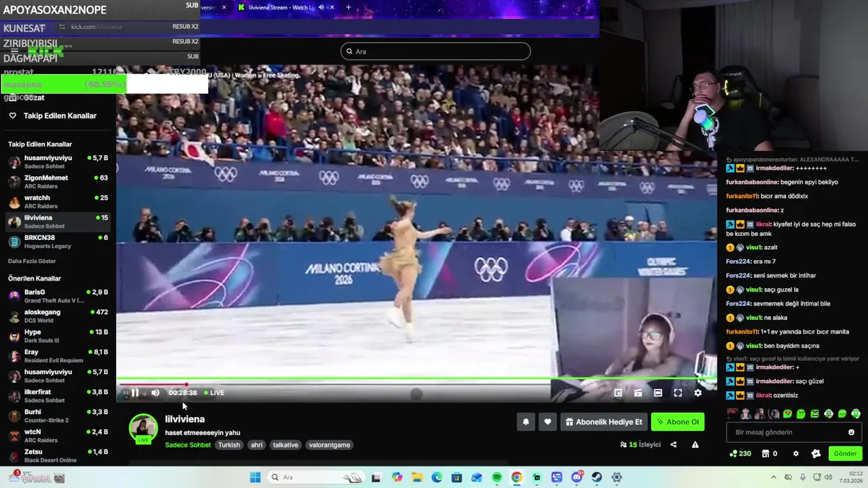Open husamviyuviyu in followed channels
The width and height of the screenshot is (868, 488).
(58, 161)
